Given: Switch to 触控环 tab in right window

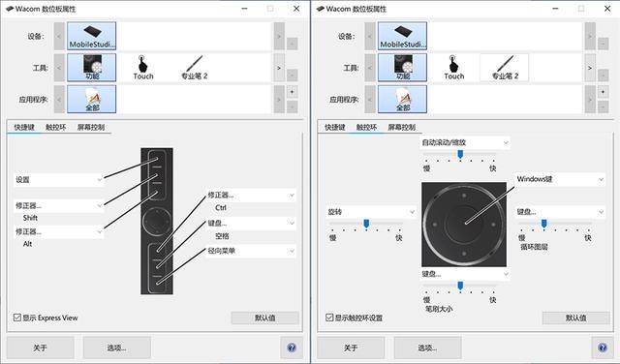Looking at the screenshot, I should click(366, 127).
